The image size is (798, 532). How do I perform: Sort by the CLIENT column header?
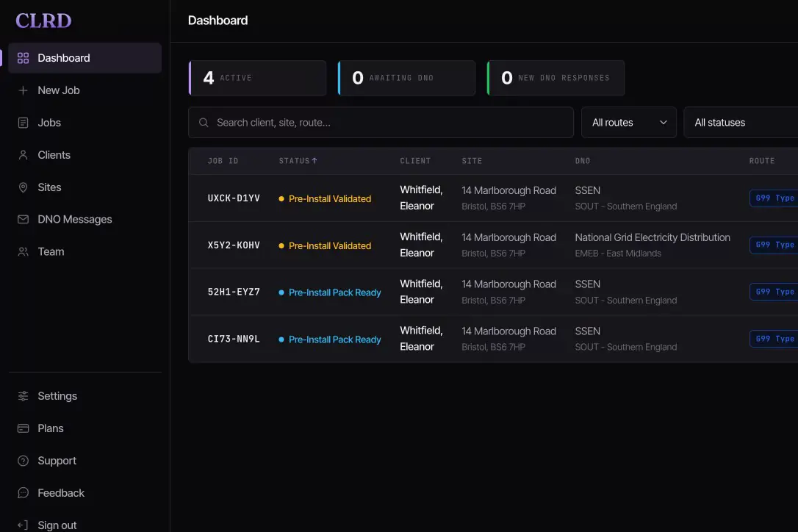coord(415,161)
